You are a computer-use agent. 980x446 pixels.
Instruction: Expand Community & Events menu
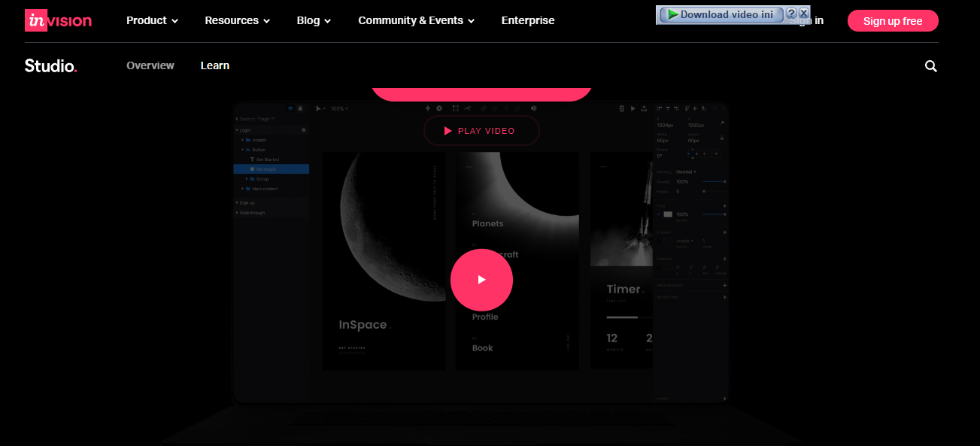coord(417,20)
